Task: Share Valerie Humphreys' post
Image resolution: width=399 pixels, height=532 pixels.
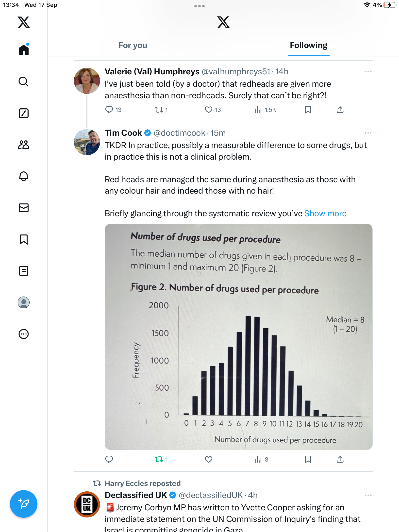Action: point(340,110)
